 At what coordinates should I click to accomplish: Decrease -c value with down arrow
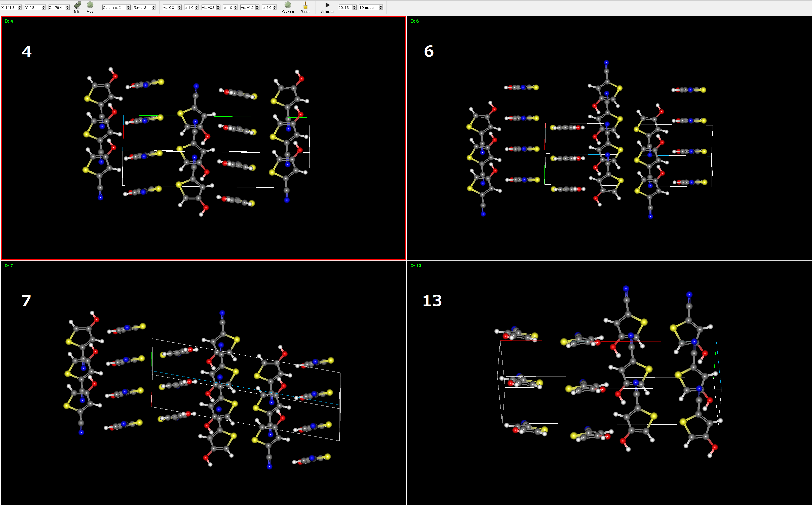(257, 9)
